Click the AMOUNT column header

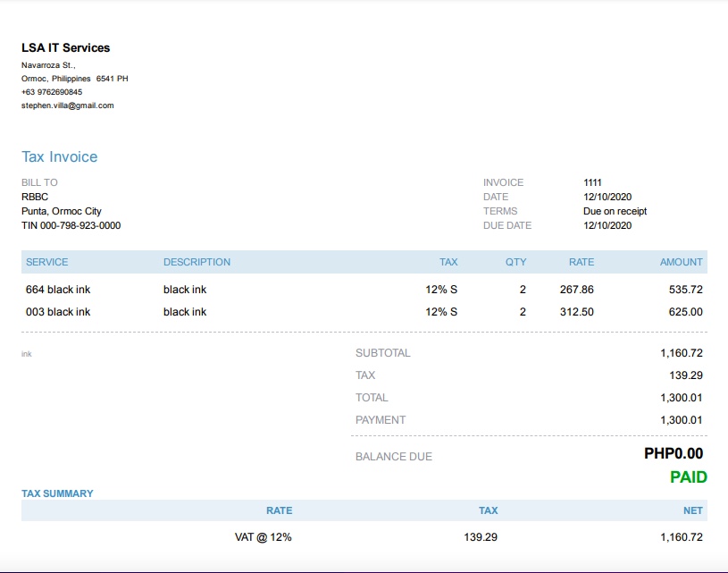(x=681, y=262)
